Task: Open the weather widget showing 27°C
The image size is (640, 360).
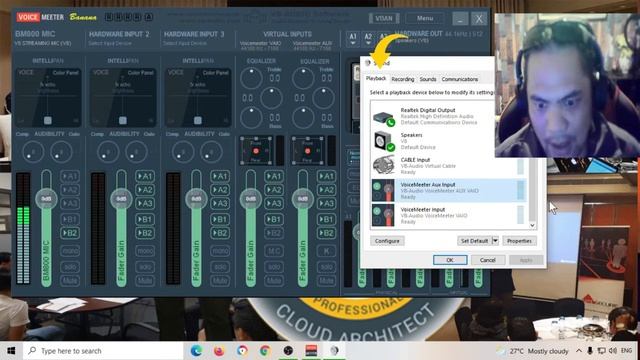Action: pyautogui.click(x=533, y=351)
